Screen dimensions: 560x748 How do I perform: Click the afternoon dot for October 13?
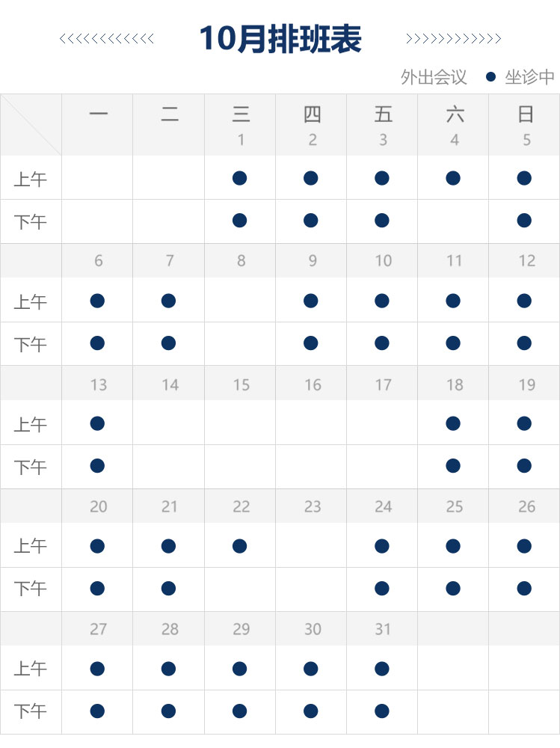click(97, 466)
